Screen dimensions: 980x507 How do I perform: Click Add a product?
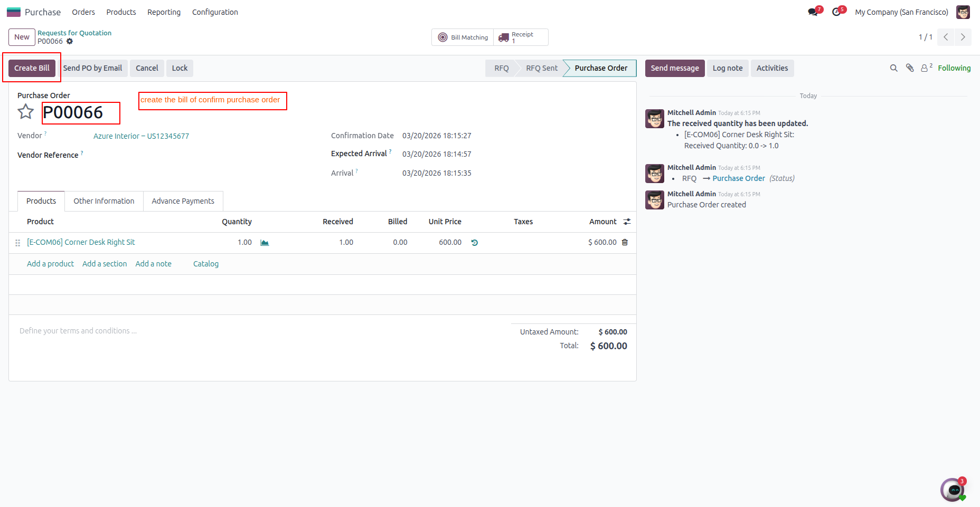50,264
